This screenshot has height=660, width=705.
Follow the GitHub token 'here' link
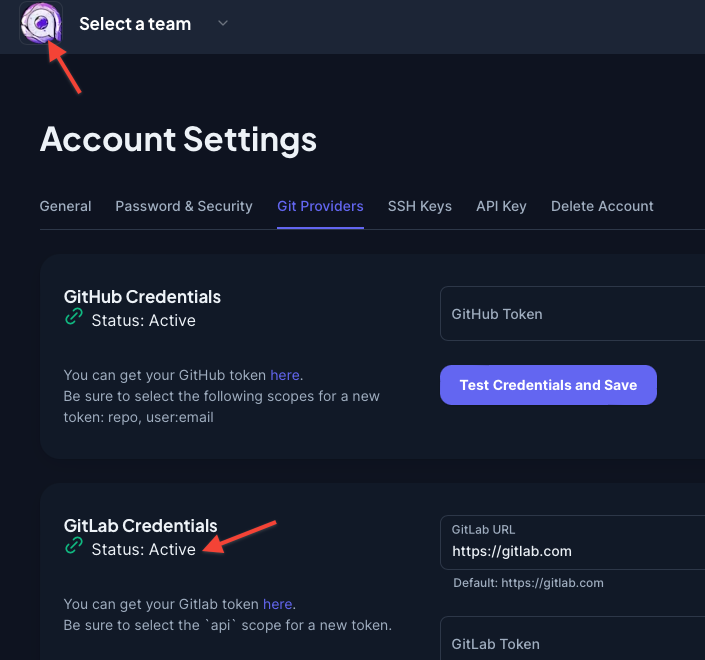point(285,375)
